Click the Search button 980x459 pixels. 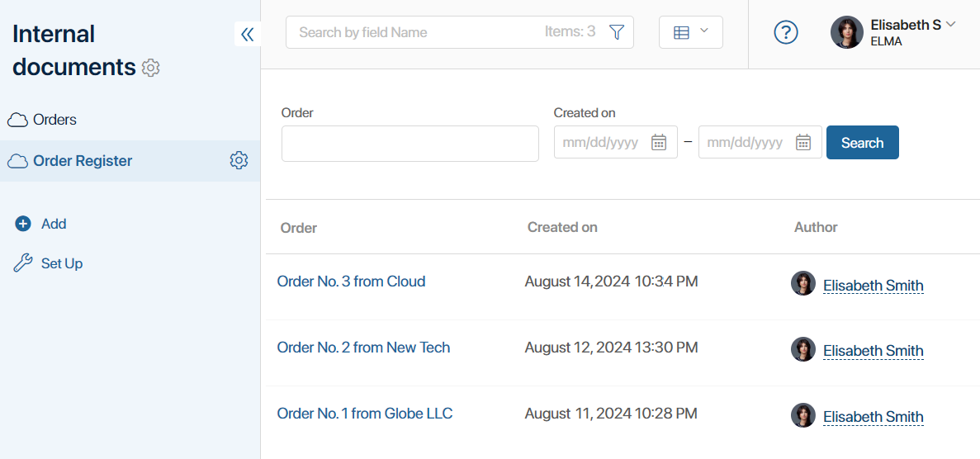[863, 143]
